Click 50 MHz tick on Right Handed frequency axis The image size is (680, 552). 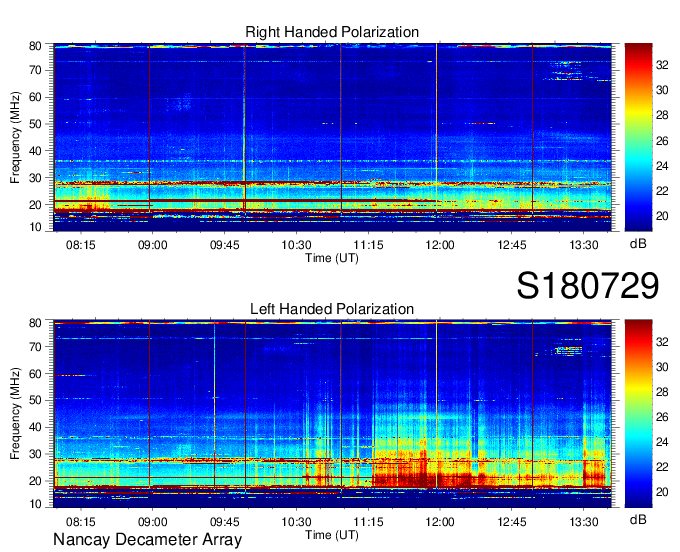pos(35,124)
